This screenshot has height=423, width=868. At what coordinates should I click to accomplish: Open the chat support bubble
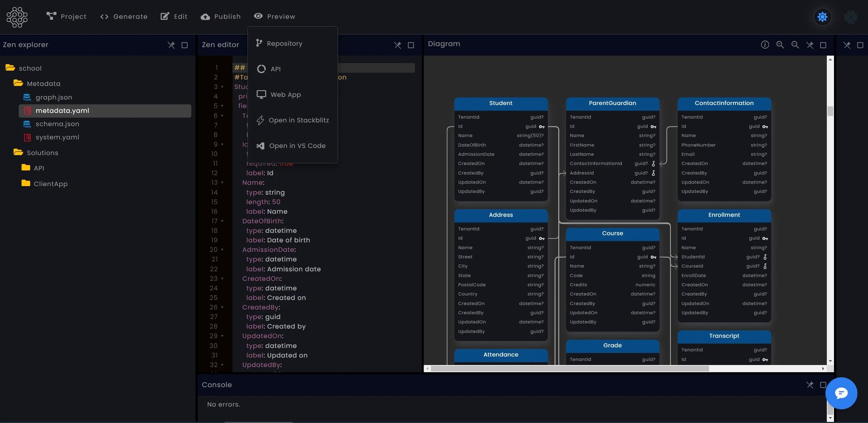click(841, 393)
